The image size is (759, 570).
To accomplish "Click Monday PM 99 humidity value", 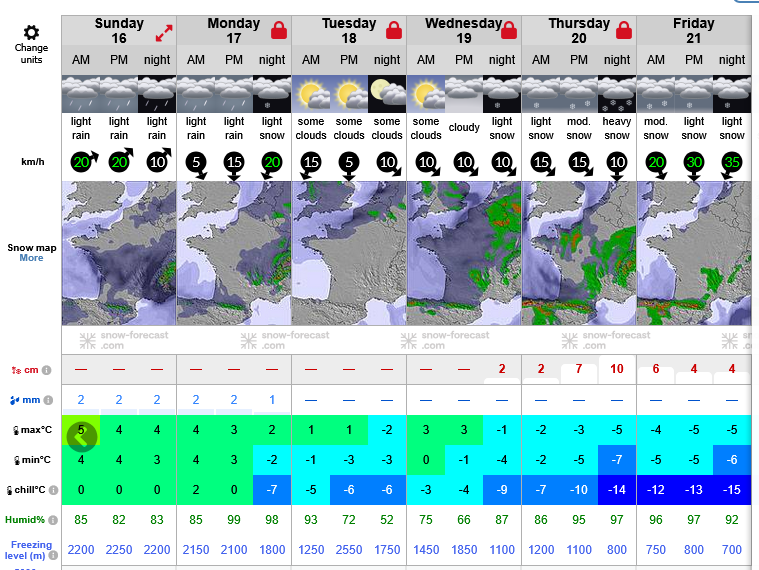I will (x=234, y=520).
